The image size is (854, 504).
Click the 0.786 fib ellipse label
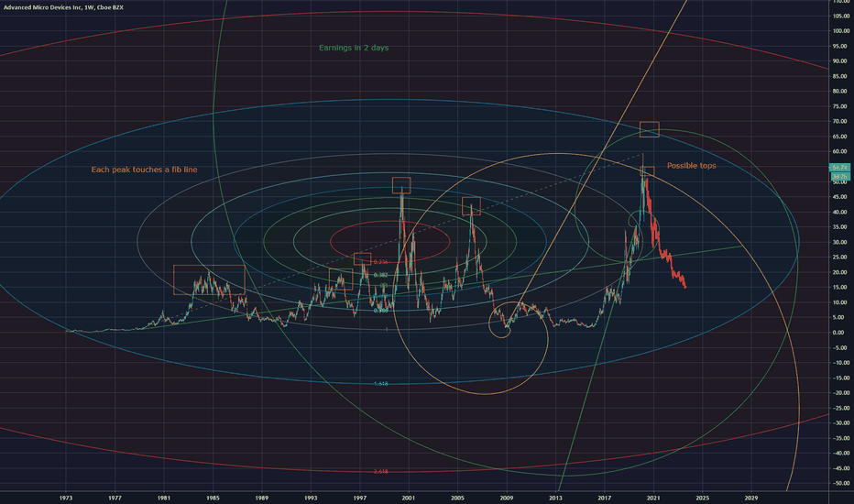click(x=380, y=310)
